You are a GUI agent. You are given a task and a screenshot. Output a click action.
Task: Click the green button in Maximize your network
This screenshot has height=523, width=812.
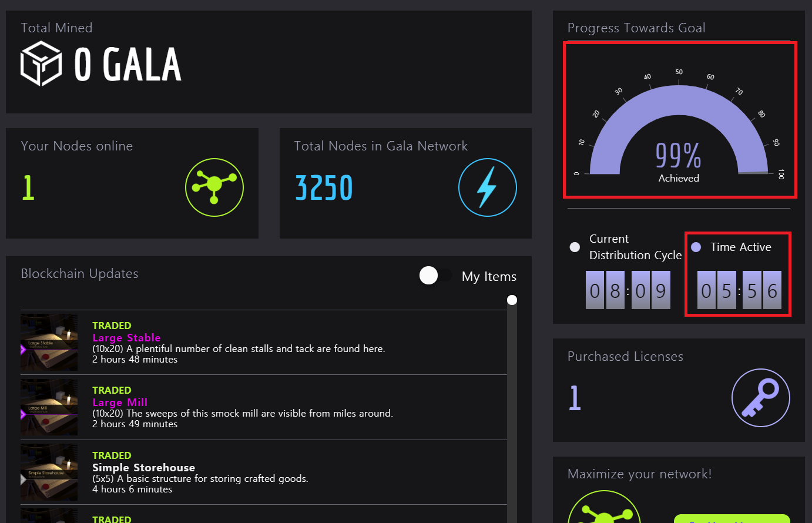tap(732, 518)
